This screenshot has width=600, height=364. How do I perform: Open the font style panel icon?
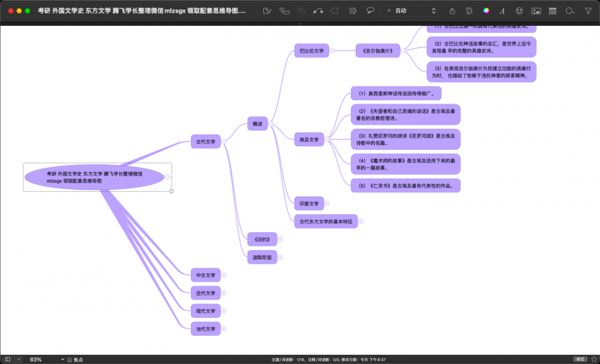tap(502, 11)
